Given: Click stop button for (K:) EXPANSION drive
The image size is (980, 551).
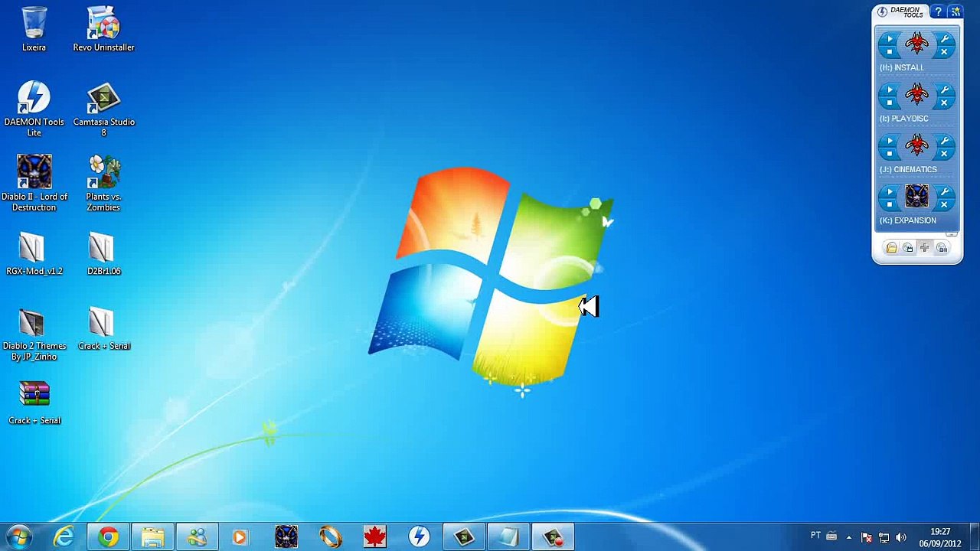Looking at the screenshot, I should 890,205.
